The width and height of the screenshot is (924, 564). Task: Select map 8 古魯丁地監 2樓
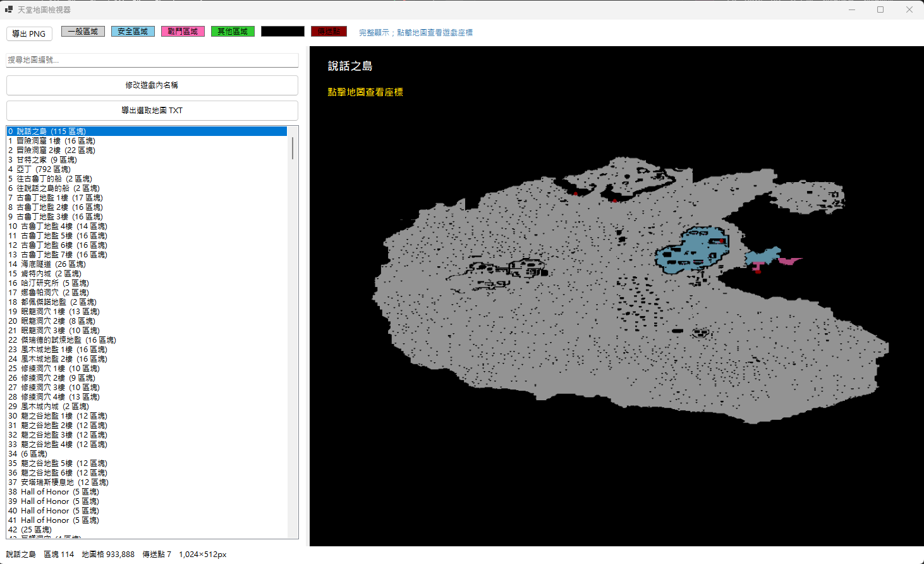[x=147, y=207]
